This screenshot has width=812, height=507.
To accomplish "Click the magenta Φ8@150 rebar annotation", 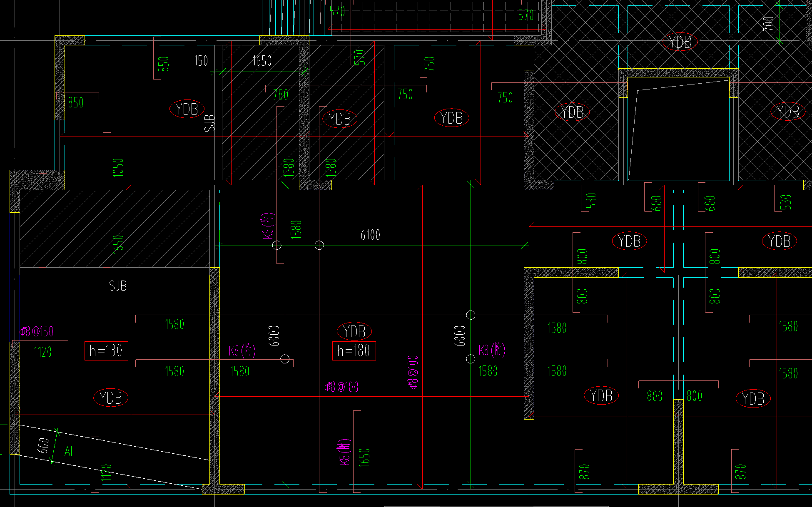I will coord(37,332).
